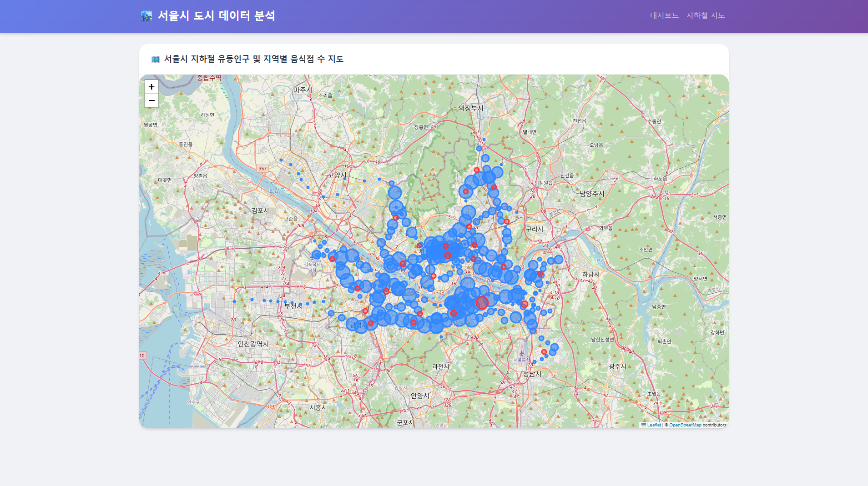Zoom out on the map
This screenshot has height=486, width=868.
(151, 100)
